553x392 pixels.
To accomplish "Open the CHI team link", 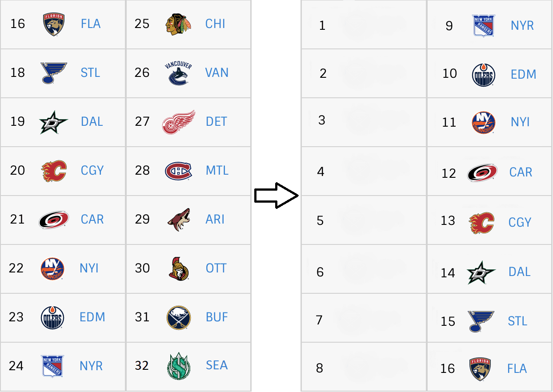I will 216,24.
